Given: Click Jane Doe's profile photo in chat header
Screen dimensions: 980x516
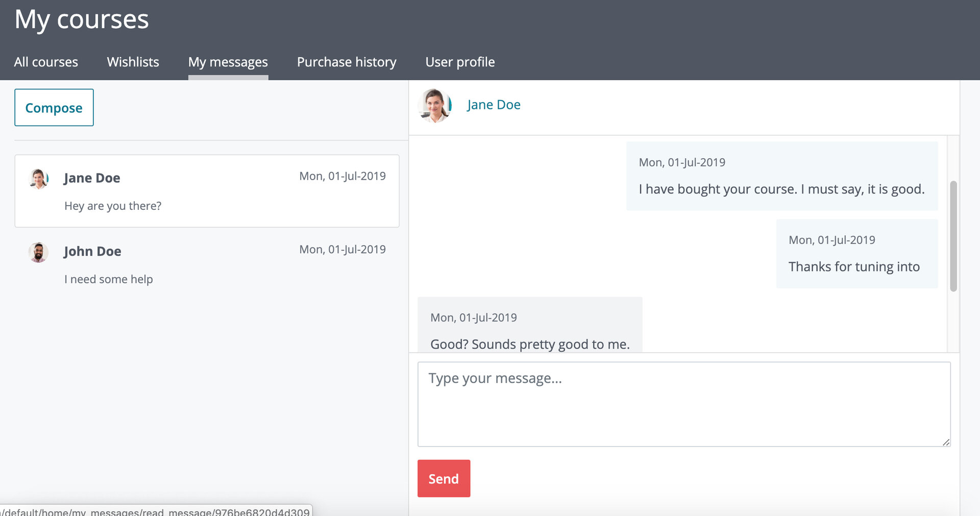Looking at the screenshot, I should pos(435,106).
